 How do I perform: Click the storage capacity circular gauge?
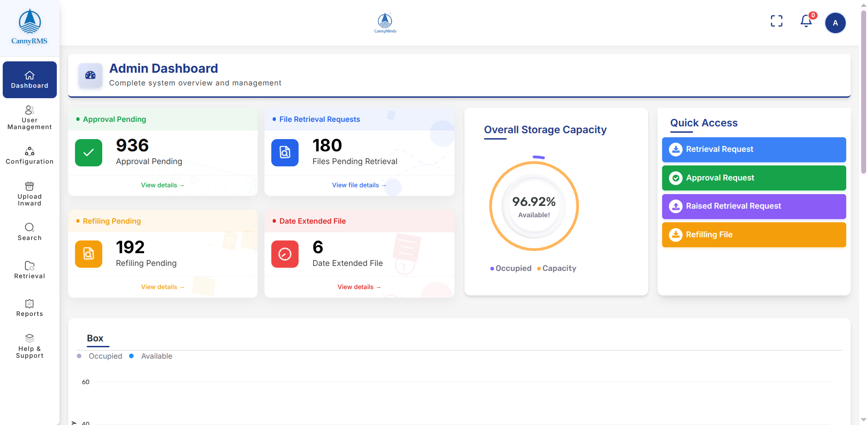click(534, 206)
